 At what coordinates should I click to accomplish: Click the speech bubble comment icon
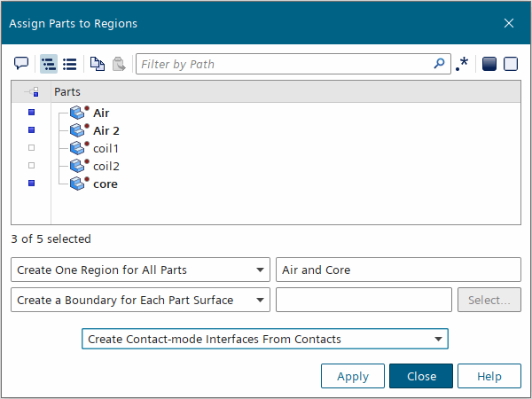[21, 64]
